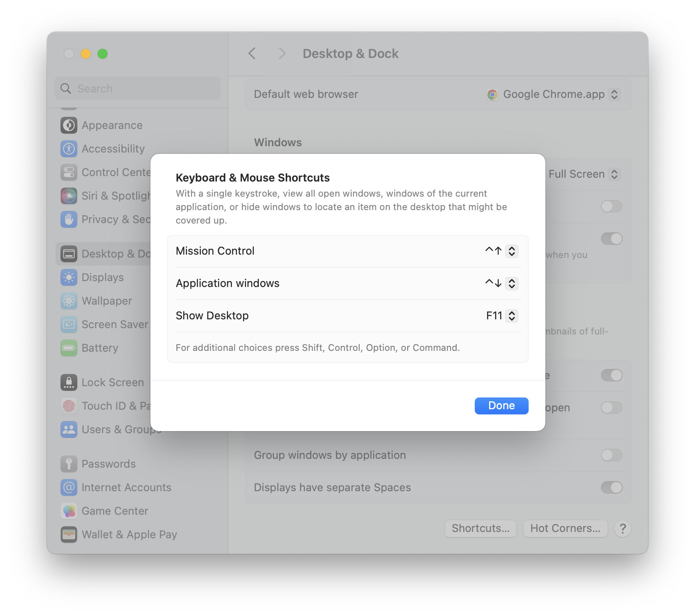Screen dimensions: 695x616
Task: Toggle Displays have separate Spaces switch
Action: [x=612, y=487]
